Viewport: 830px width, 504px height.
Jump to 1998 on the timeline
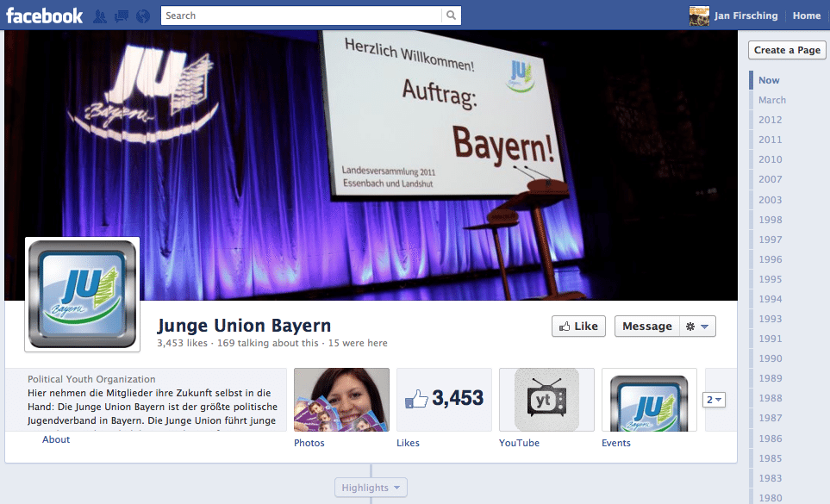click(771, 220)
